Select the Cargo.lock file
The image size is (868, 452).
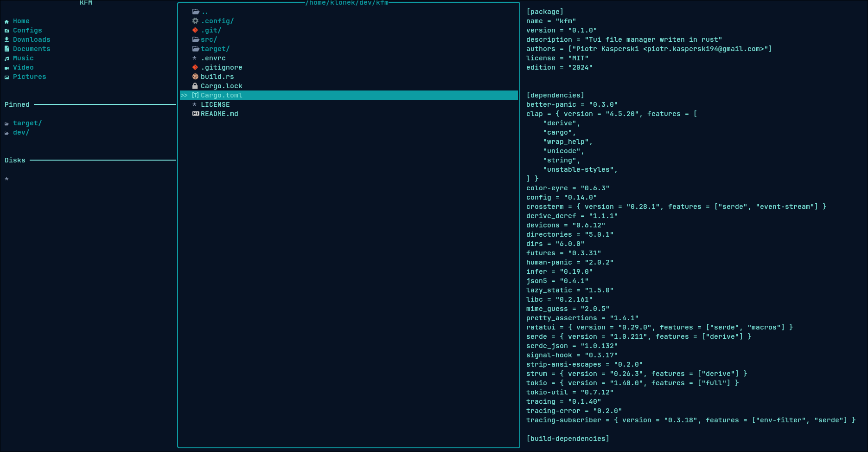[x=349, y=86]
